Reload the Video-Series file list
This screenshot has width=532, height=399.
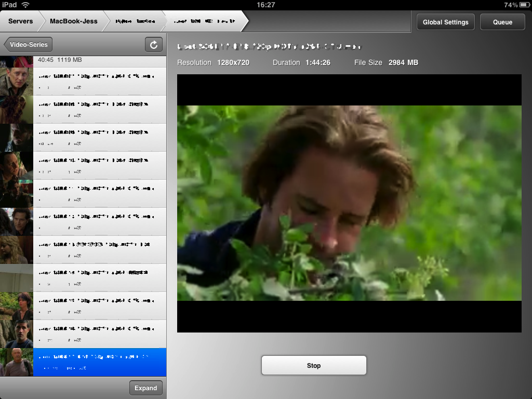tap(154, 45)
